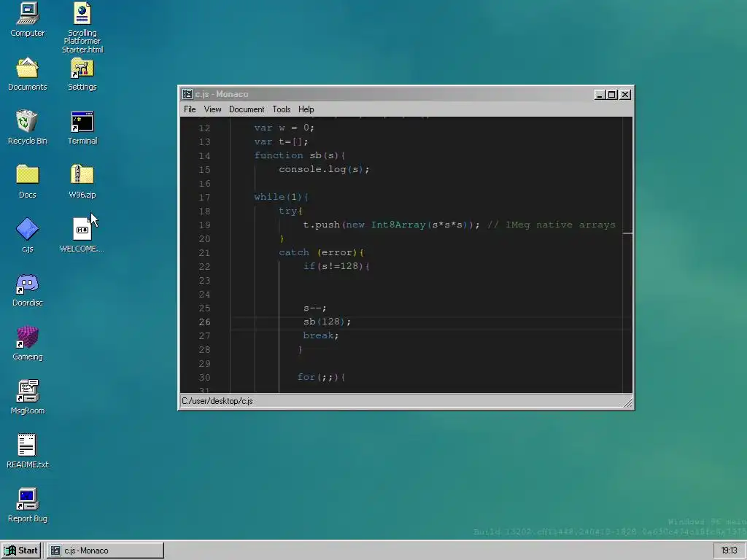Click the 'while(1){' statement

(281, 197)
